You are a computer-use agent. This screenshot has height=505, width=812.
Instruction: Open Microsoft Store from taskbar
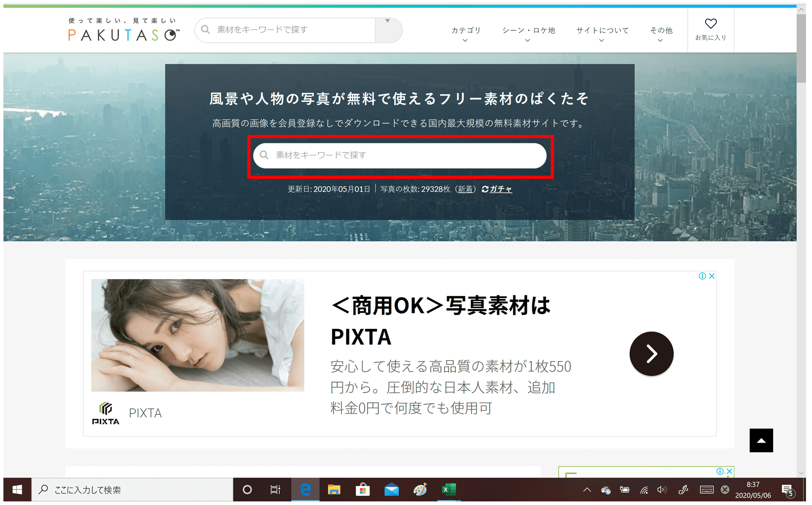(x=363, y=489)
